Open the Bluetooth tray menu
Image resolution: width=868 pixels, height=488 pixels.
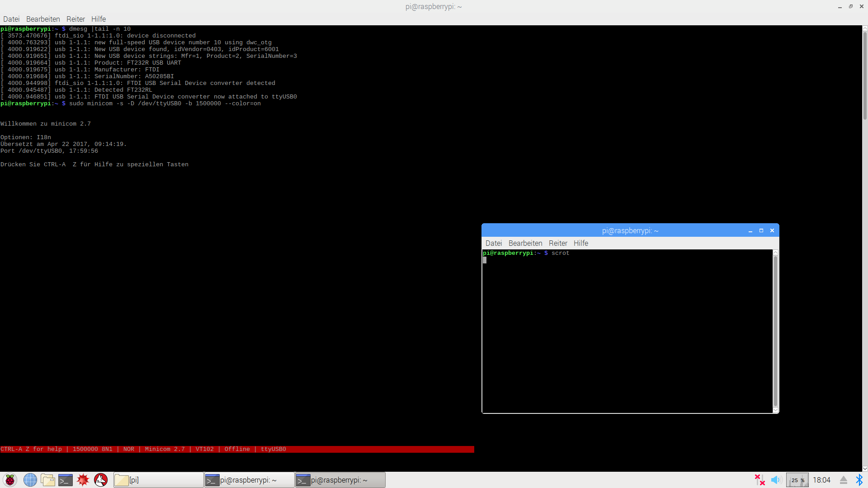click(859, 480)
